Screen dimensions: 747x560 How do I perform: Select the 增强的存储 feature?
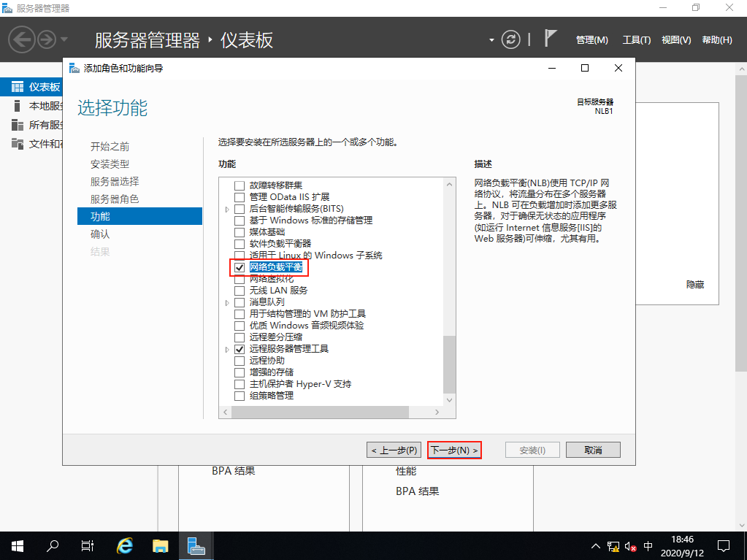272,372
